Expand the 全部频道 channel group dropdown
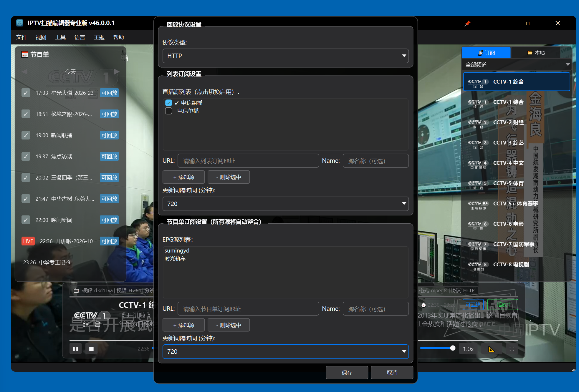Image resolution: width=579 pixels, height=392 pixels. click(x=517, y=65)
